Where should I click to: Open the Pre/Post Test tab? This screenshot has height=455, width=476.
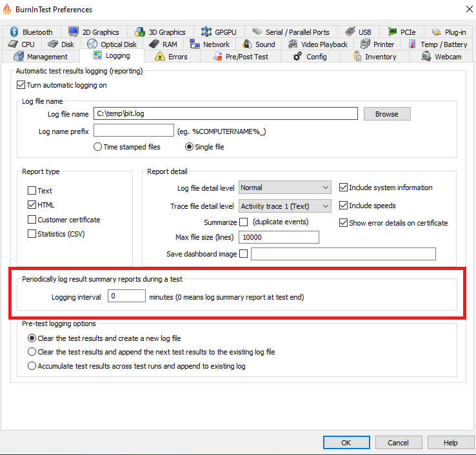[241, 57]
